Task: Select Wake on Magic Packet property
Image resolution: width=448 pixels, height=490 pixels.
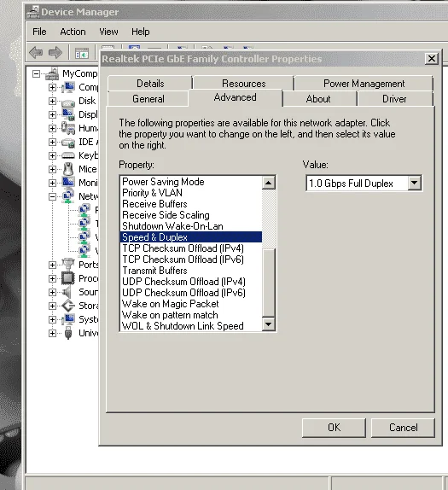Action: coord(190,303)
